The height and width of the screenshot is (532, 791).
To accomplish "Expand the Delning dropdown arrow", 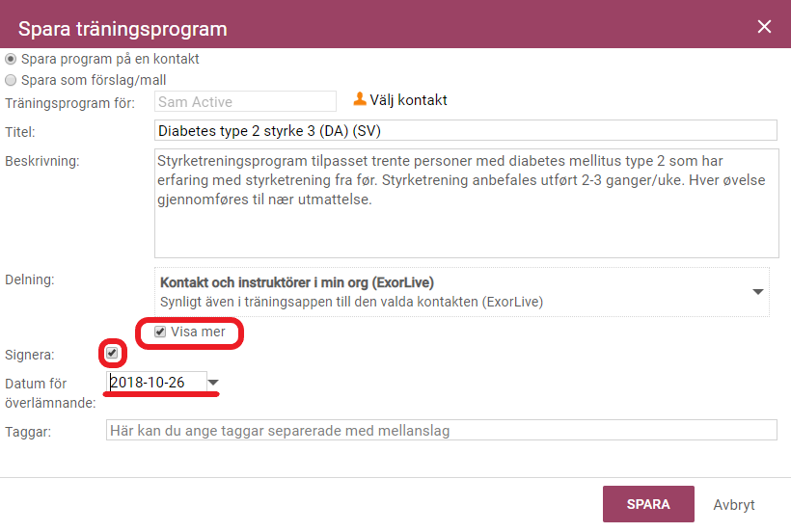I will click(x=757, y=292).
